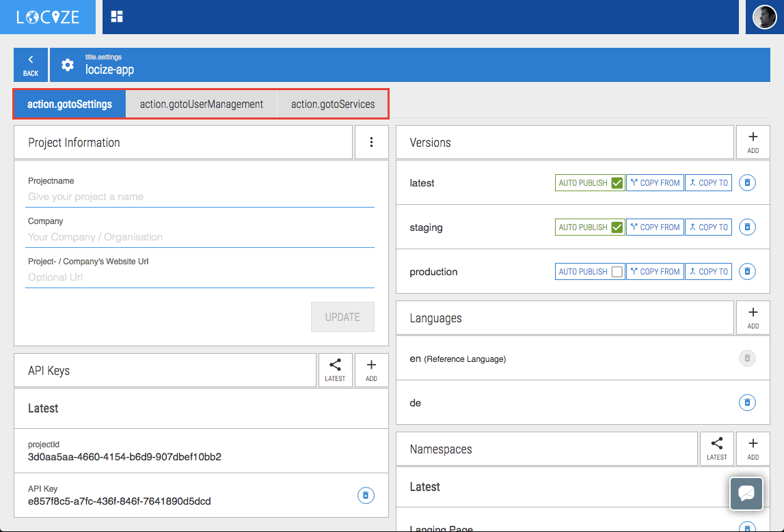
Task: Go back using the Back button
Action: (x=31, y=65)
